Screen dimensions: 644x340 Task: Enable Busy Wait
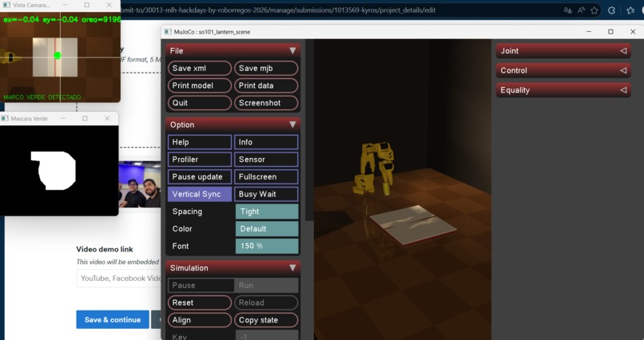coord(266,194)
